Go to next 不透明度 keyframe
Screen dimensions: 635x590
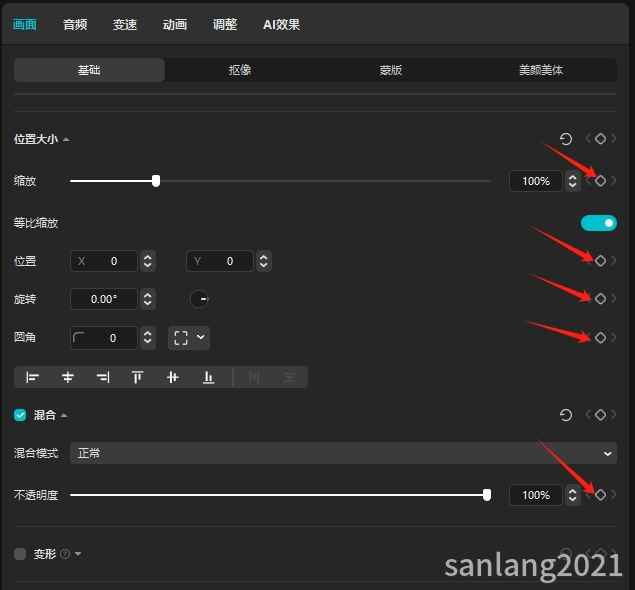[x=614, y=494]
